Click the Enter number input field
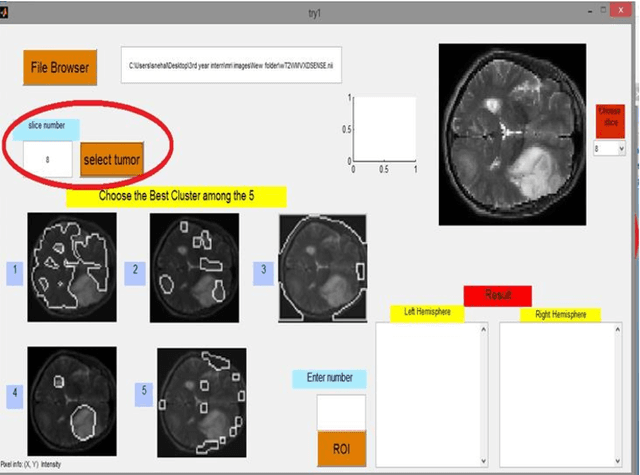This screenshot has width=640, height=475. [x=341, y=413]
